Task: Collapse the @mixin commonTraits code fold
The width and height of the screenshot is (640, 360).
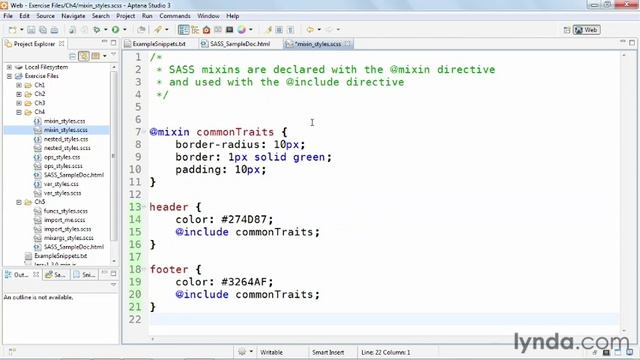Action: pyautogui.click(x=144, y=132)
